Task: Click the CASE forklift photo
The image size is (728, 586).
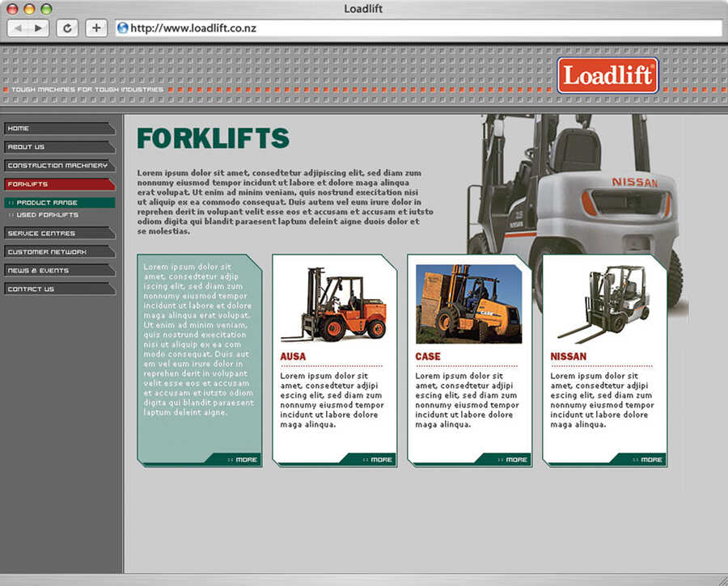Action: point(469,304)
